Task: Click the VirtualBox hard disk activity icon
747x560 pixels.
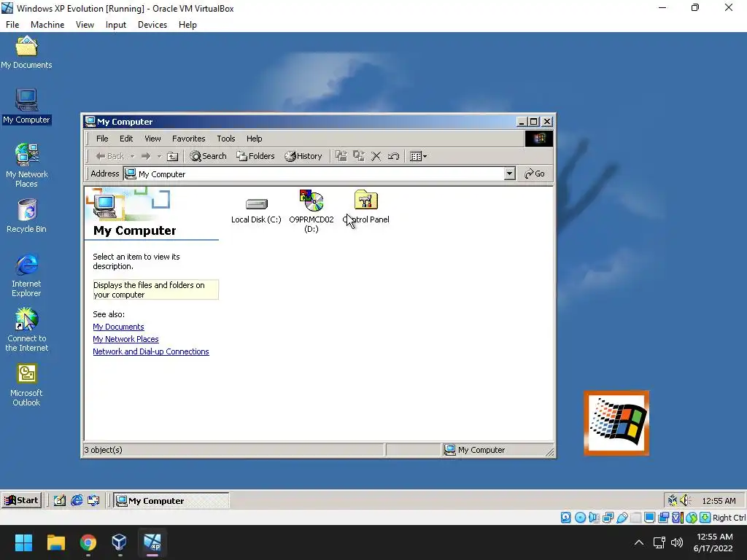Action: [x=566, y=518]
